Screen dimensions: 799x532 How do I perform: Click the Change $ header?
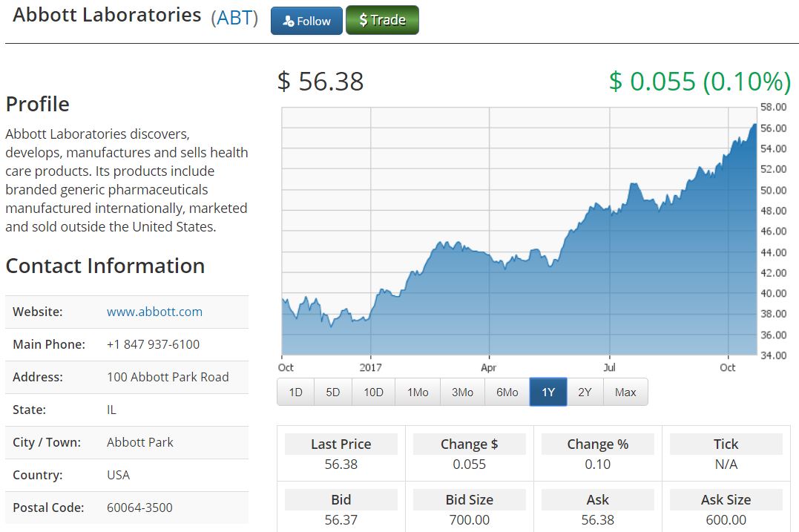pyautogui.click(x=470, y=444)
